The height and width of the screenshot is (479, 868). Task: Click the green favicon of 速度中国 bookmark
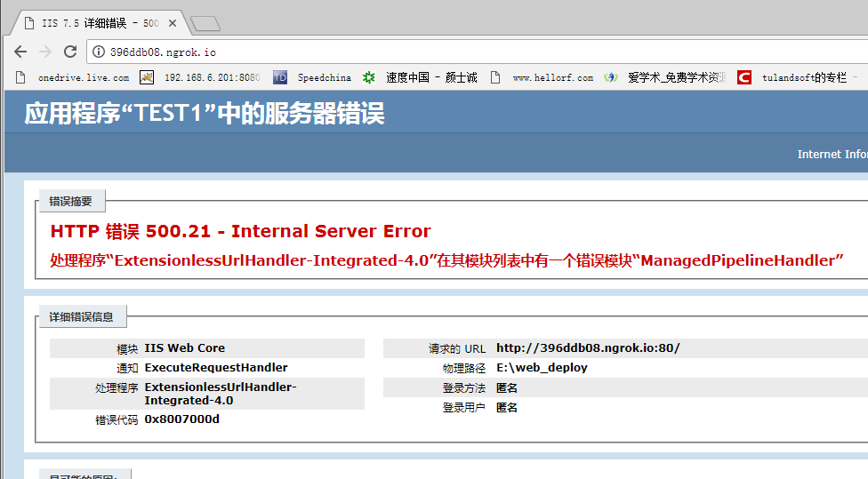point(369,77)
